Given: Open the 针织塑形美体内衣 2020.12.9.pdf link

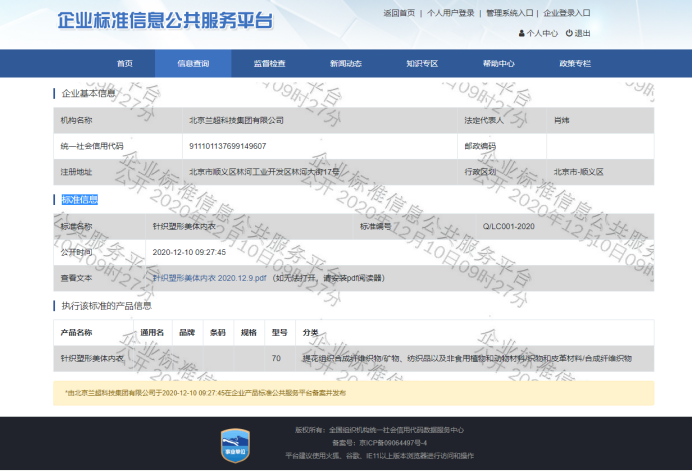Looking at the screenshot, I should pos(209,278).
